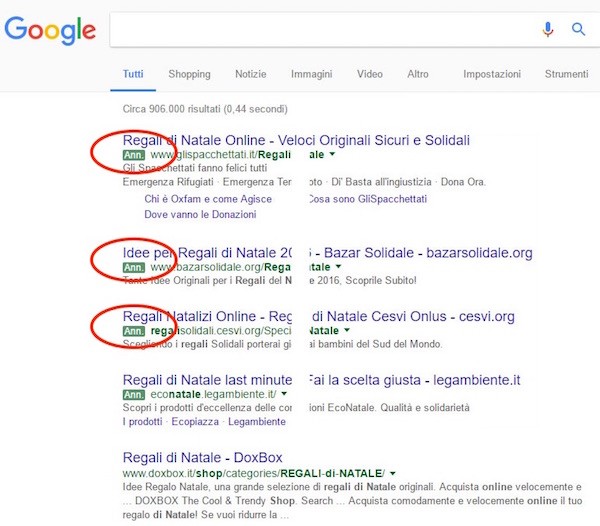Viewport: 600px width, 526px height.
Task: Show Strumenti search tools
Action: click(x=566, y=74)
